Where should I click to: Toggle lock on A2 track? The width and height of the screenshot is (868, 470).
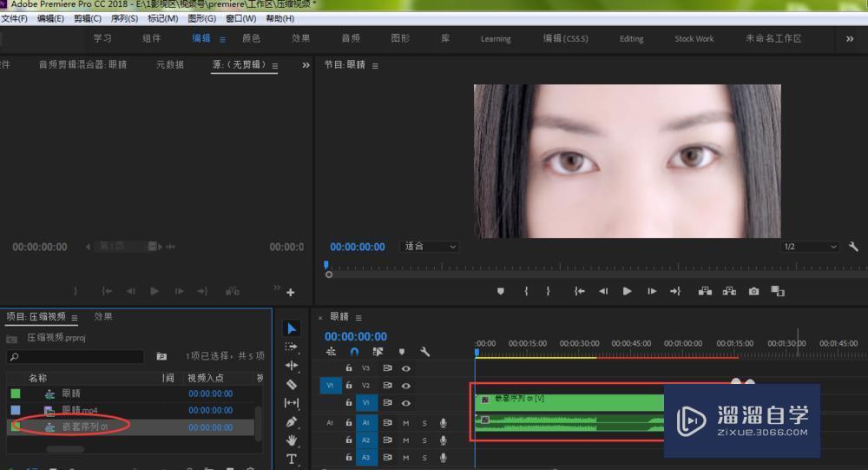(349, 440)
